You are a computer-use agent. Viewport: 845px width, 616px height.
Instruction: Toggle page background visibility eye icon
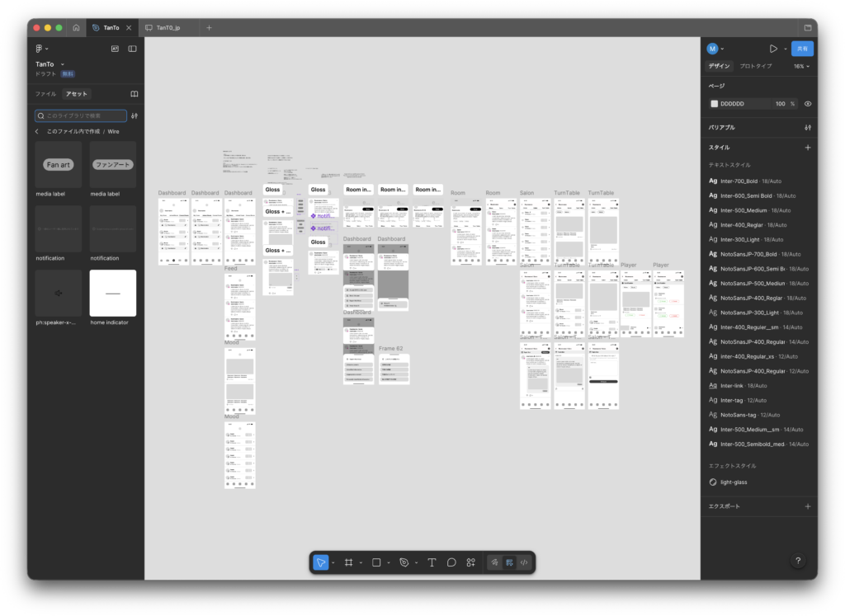pyautogui.click(x=807, y=104)
